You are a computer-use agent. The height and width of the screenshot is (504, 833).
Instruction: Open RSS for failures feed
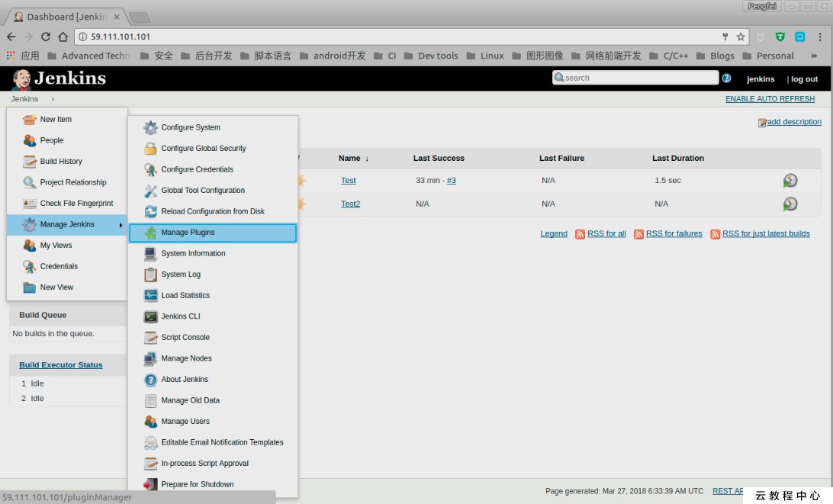(674, 233)
